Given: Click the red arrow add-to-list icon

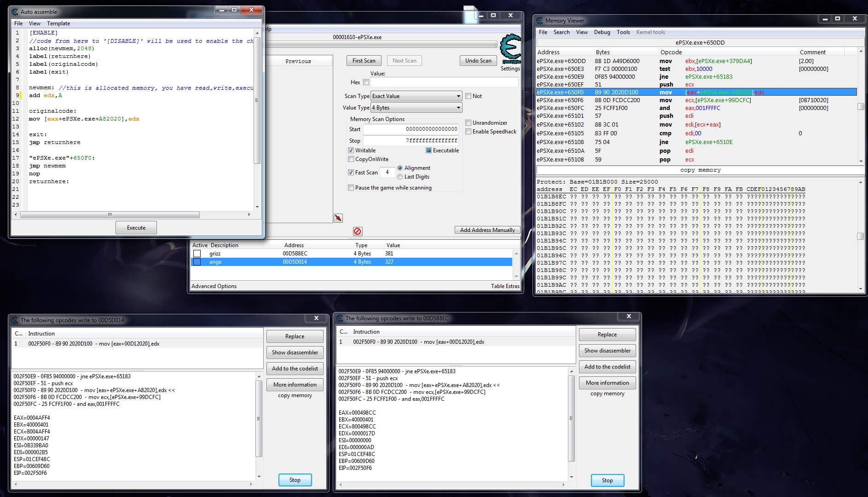Looking at the screenshot, I should (338, 218).
